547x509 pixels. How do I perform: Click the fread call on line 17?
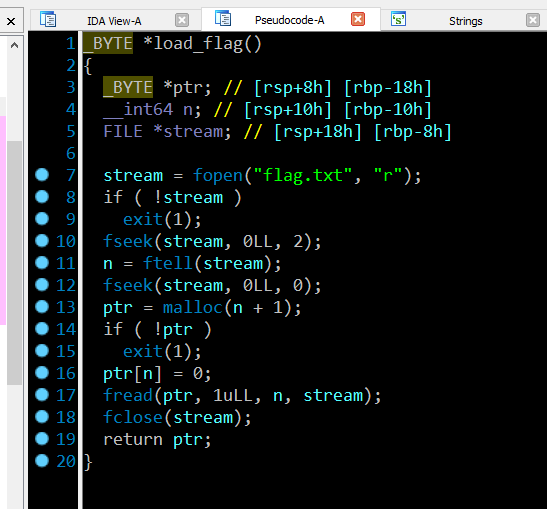[128, 395]
